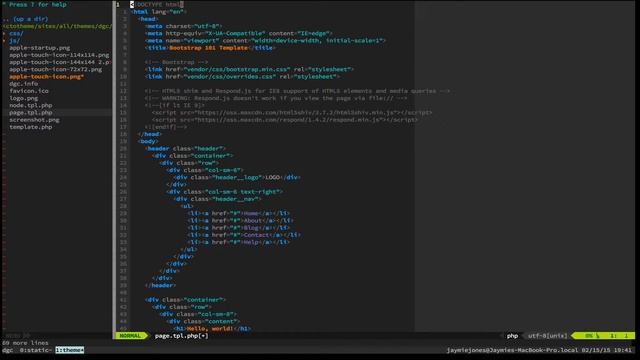Click the viewport meta tag line

265,40
